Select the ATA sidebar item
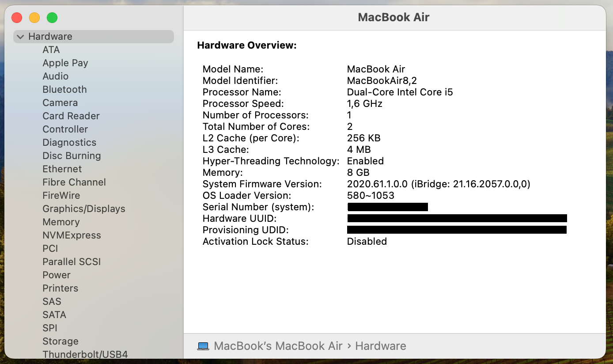Viewport: 613px width, 364px height. (51, 50)
